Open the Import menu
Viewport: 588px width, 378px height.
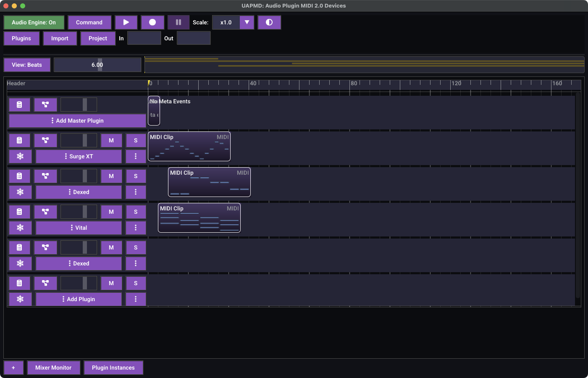tap(60, 38)
